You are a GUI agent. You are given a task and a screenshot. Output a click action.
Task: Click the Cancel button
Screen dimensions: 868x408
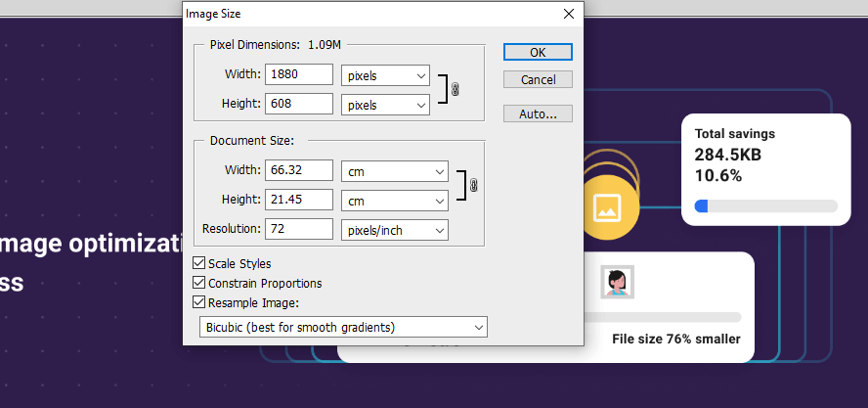click(538, 80)
